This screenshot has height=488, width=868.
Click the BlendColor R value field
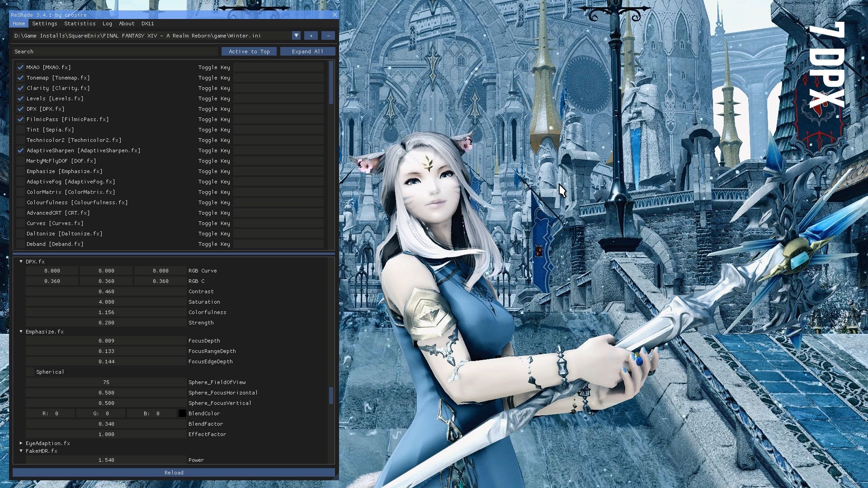click(x=50, y=413)
